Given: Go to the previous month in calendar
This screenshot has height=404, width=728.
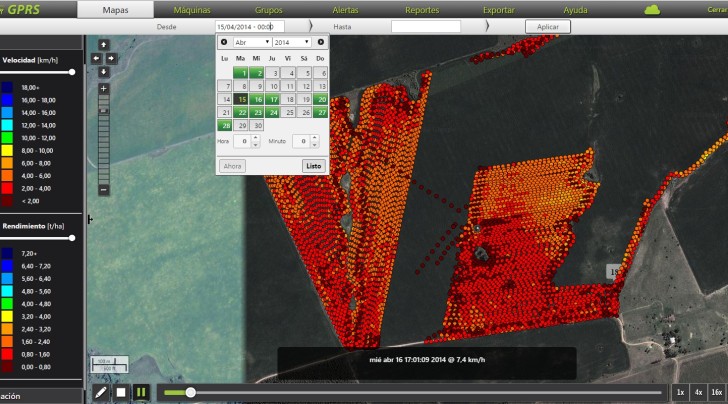Looking at the screenshot, I should coord(223,42).
